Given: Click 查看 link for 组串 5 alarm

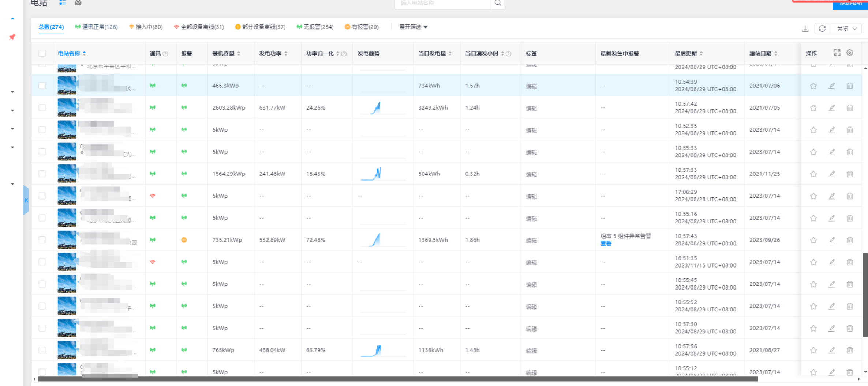Looking at the screenshot, I should pyautogui.click(x=606, y=244).
